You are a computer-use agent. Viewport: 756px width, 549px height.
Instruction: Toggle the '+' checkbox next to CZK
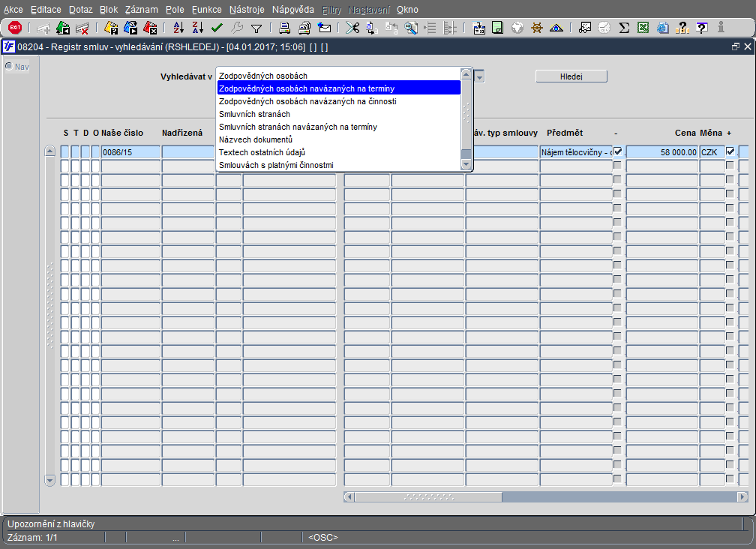[730, 151]
